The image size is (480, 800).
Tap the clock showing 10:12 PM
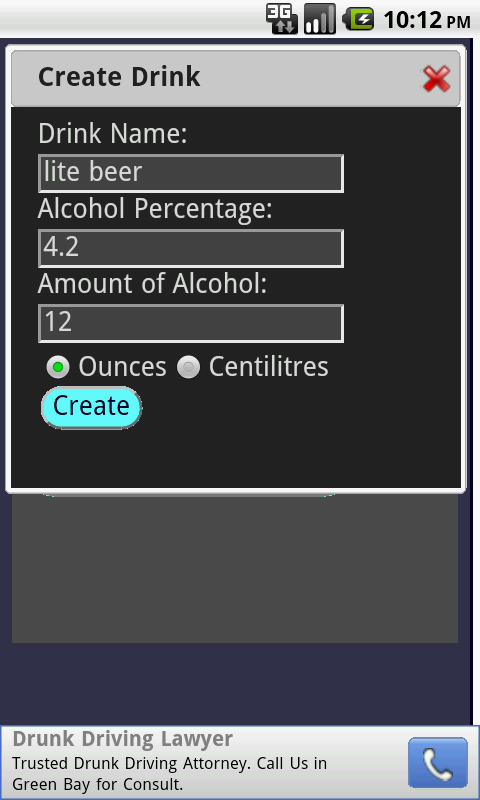(427, 20)
